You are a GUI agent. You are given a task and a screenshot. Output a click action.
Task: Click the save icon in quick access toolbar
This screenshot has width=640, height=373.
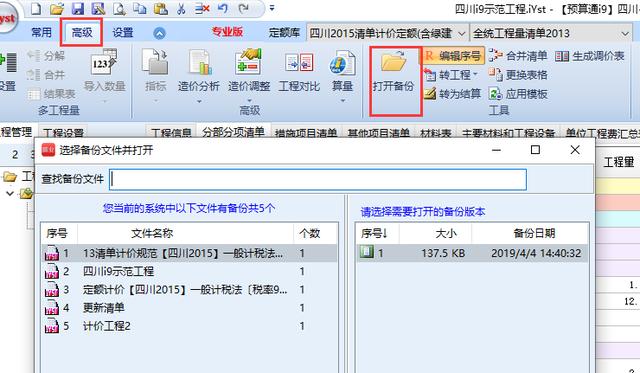coord(78,8)
